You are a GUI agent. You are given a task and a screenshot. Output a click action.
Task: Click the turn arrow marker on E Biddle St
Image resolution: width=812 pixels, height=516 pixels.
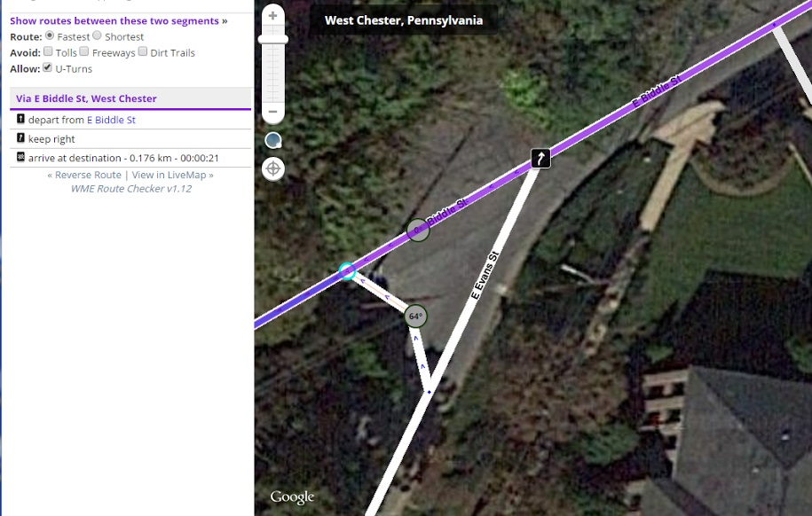pos(540,159)
